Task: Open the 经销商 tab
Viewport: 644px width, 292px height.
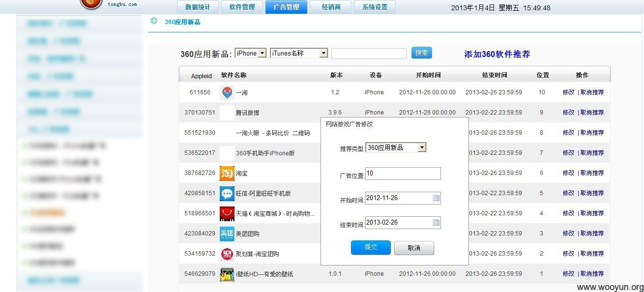Action: (x=331, y=7)
